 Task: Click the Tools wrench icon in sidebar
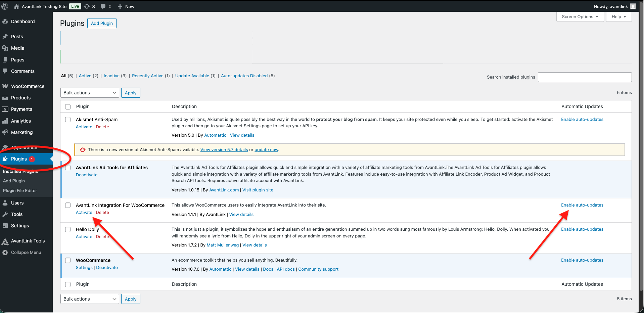click(x=5, y=214)
